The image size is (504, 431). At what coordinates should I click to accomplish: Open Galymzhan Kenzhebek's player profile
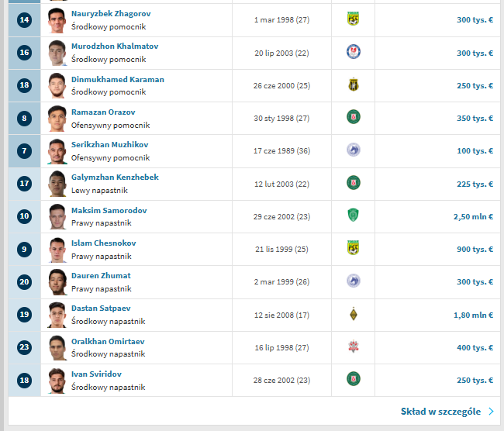(115, 178)
